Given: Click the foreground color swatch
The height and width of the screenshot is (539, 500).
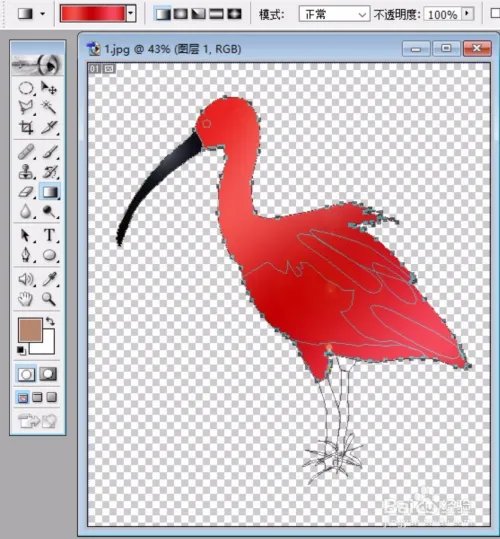Looking at the screenshot, I should 30,330.
